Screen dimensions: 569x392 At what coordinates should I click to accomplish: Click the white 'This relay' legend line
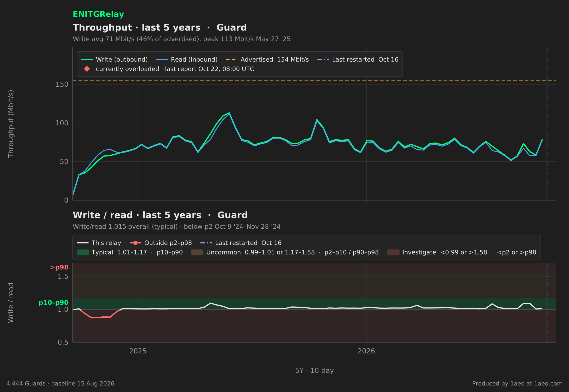point(82,243)
